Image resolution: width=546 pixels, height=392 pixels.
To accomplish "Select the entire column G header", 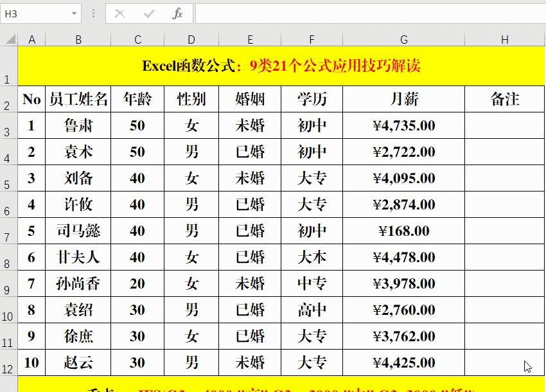I will coord(403,39).
